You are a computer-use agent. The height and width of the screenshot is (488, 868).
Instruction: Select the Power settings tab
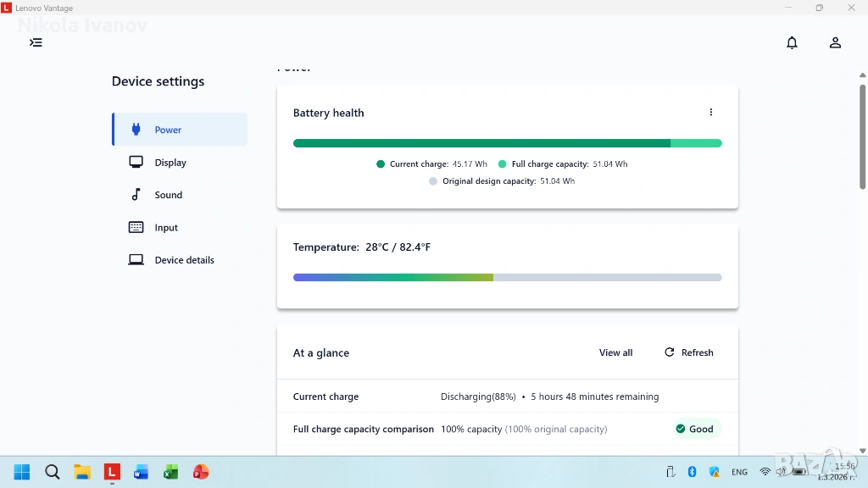point(180,130)
